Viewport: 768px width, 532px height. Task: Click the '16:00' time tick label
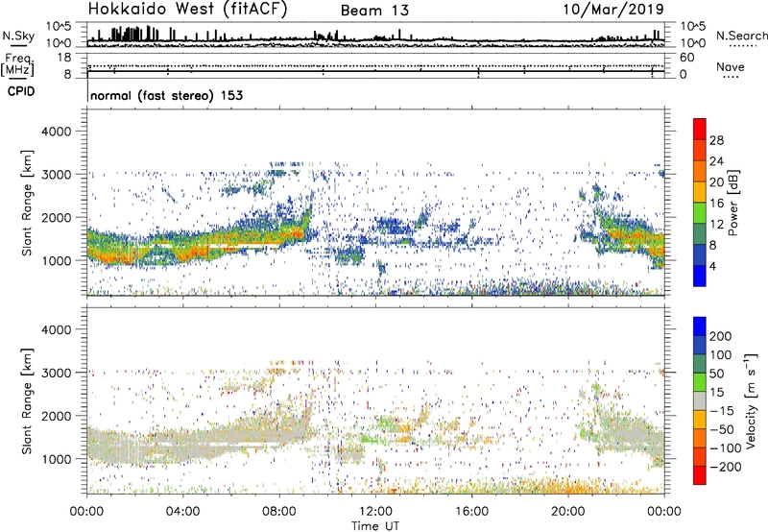pos(471,512)
